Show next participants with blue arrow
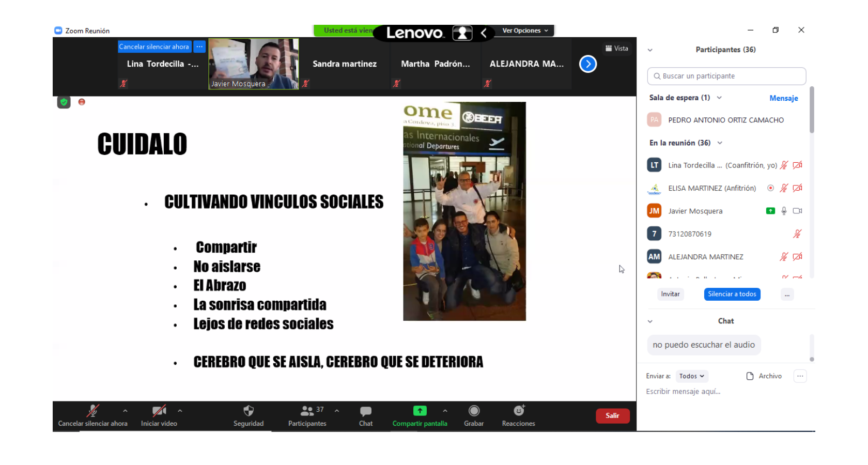 coord(588,64)
